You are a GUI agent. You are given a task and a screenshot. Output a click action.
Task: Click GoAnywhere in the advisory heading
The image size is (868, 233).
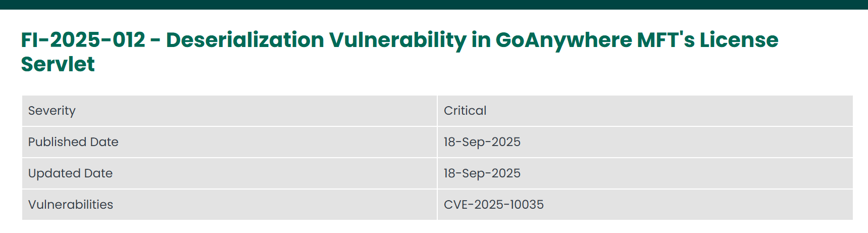click(x=564, y=40)
